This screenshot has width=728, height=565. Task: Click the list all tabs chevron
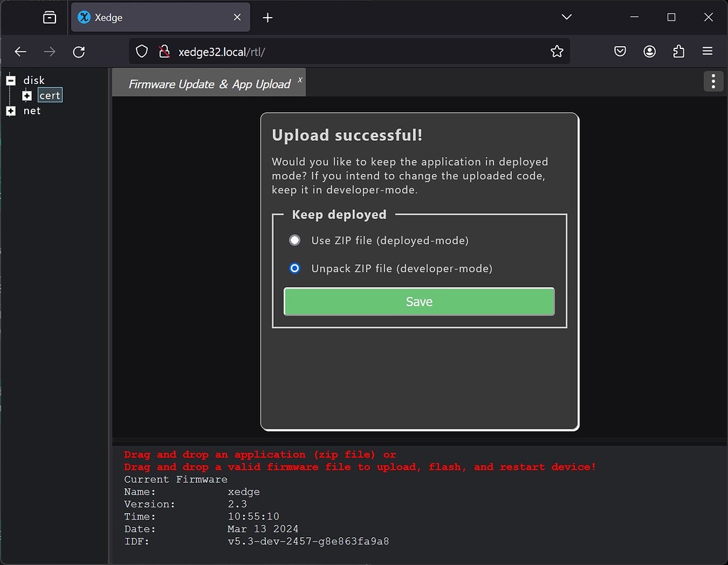[567, 17]
